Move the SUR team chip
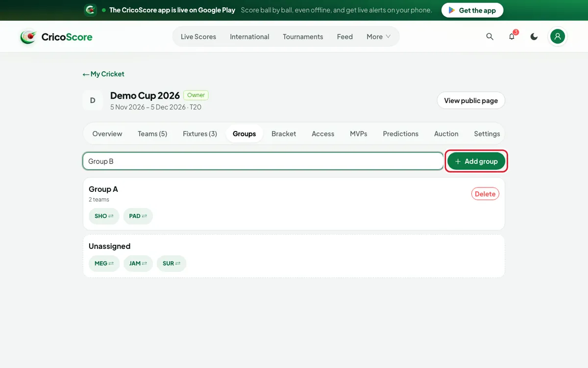 click(171, 263)
